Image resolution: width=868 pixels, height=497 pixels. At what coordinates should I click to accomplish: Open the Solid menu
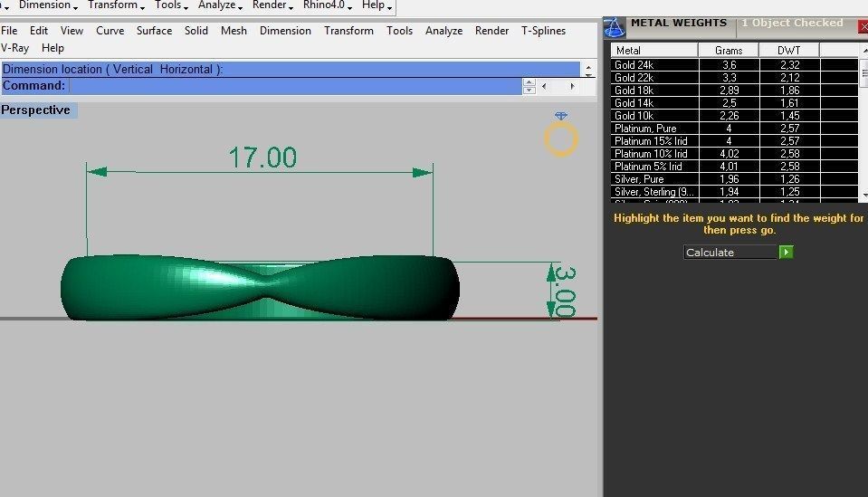coord(196,31)
